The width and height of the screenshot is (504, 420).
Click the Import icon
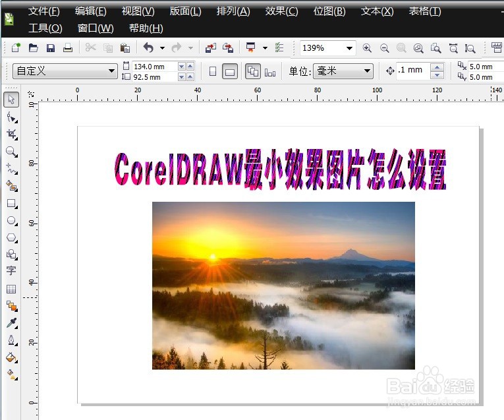211,48
